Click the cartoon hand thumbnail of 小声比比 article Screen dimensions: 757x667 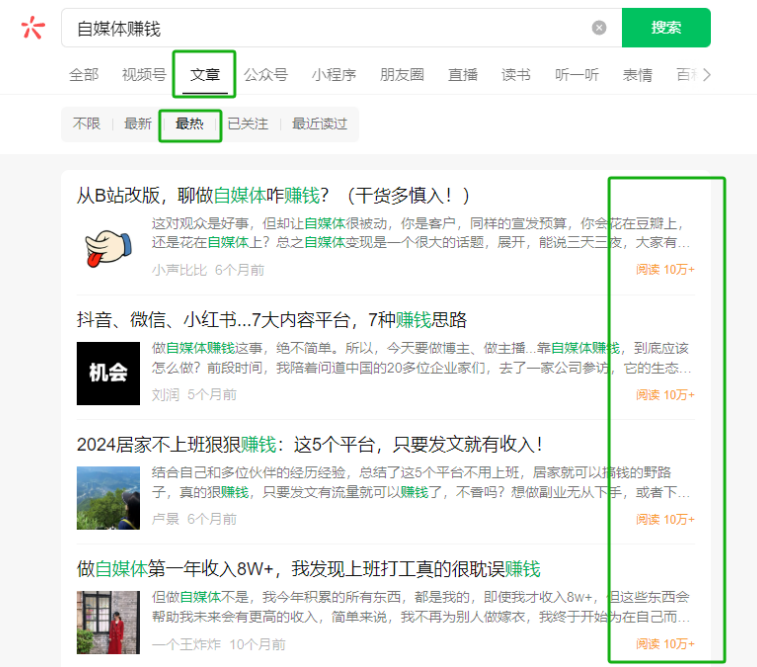[108, 248]
